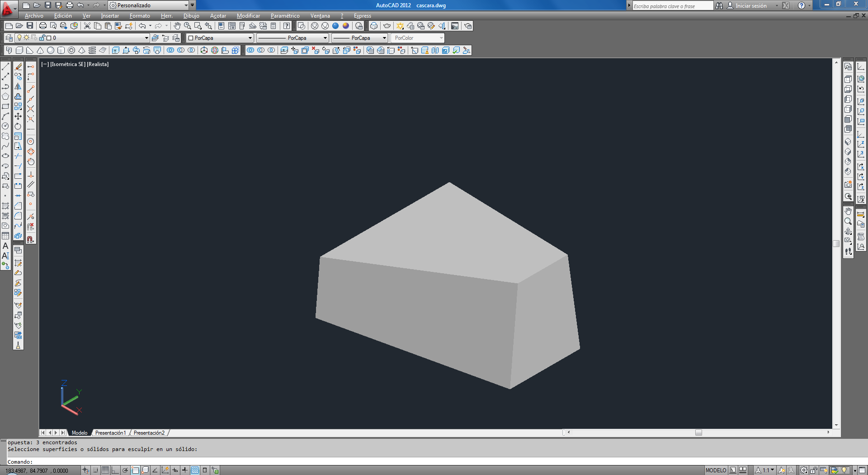Click the Hatch tool icon

click(x=5, y=206)
